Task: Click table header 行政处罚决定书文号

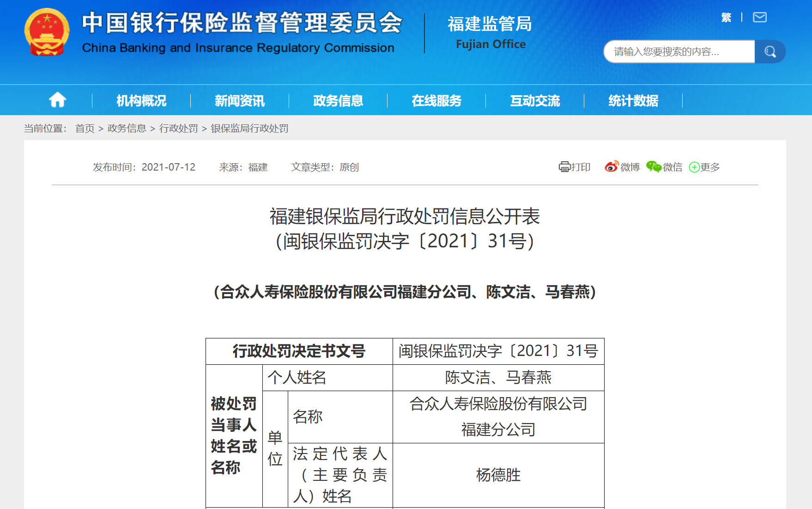Action: tap(299, 351)
